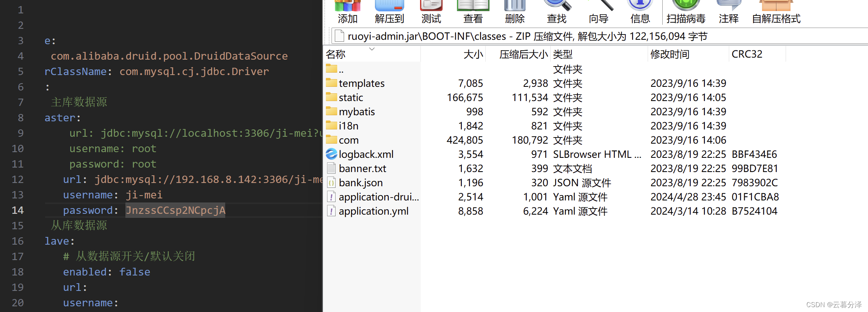Click the 查找 (Find) magnifier icon
868x312 pixels.
(556, 11)
